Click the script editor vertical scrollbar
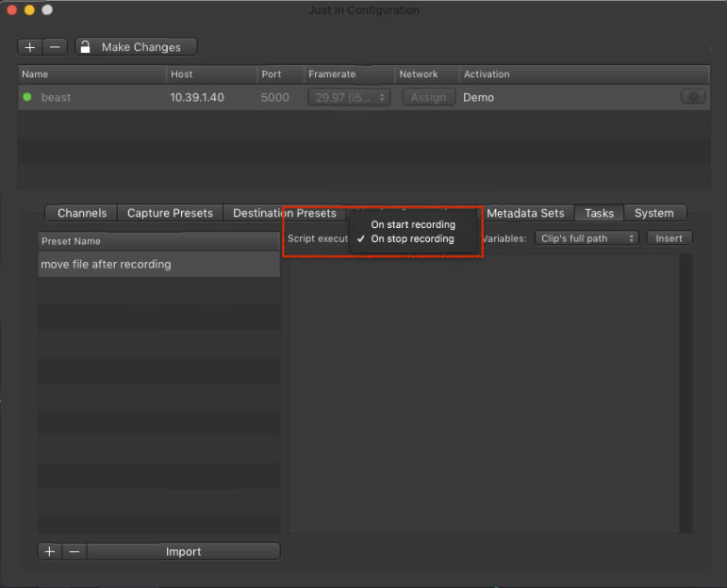Screen dimensions: 727x588 click(686, 394)
